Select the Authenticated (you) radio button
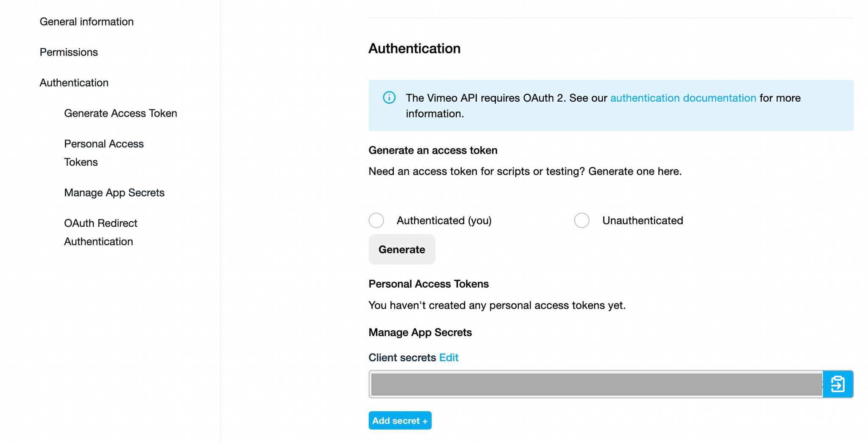The width and height of the screenshot is (868, 443). pos(376,220)
